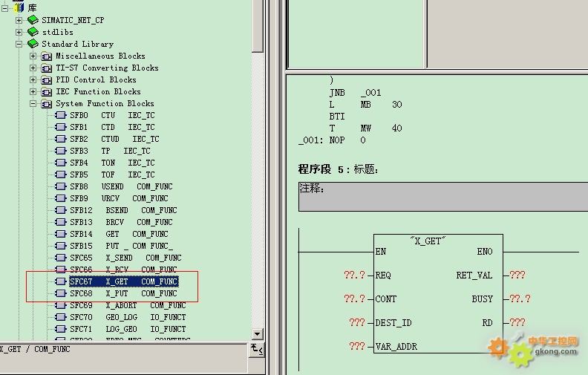The image size is (588, 375).
Task: Expand TI-S7 Converting Blocks folder
Action: [33, 68]
